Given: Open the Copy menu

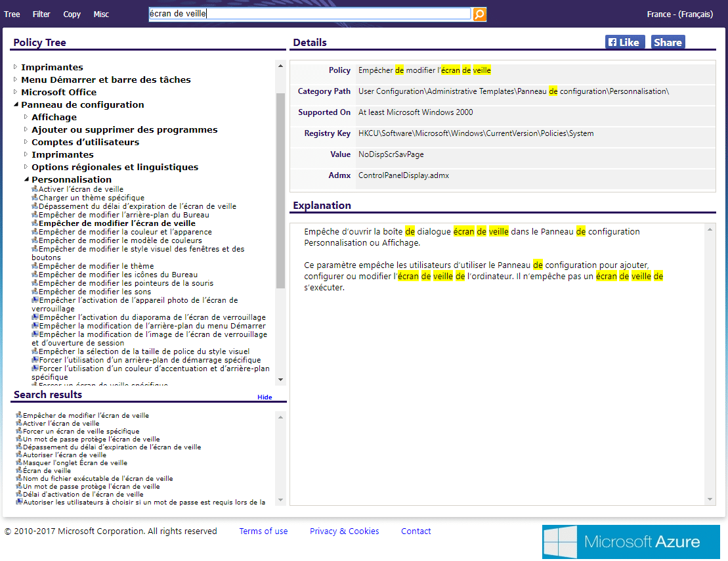Looking at the screenshot, I should [x=72, y=14].
